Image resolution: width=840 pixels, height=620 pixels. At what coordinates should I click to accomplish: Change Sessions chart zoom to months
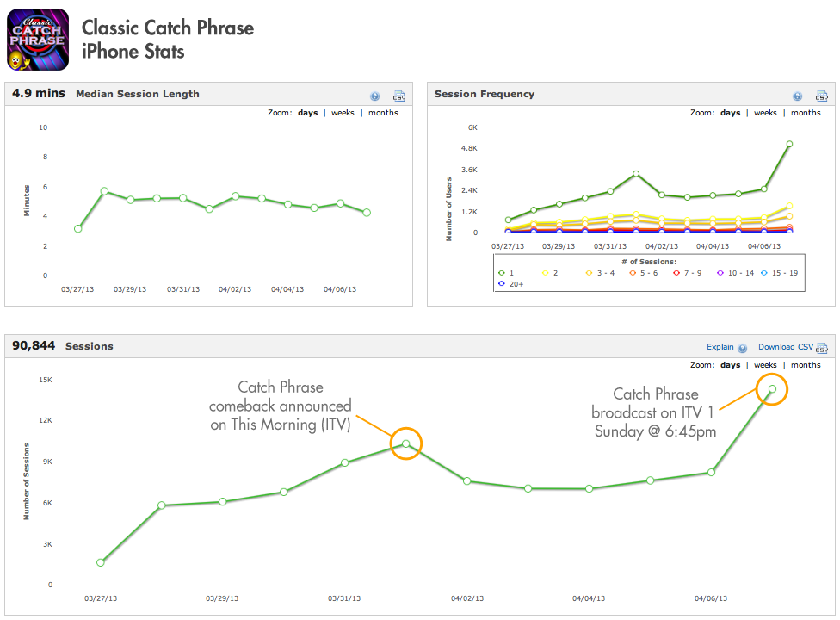[806, 365]
